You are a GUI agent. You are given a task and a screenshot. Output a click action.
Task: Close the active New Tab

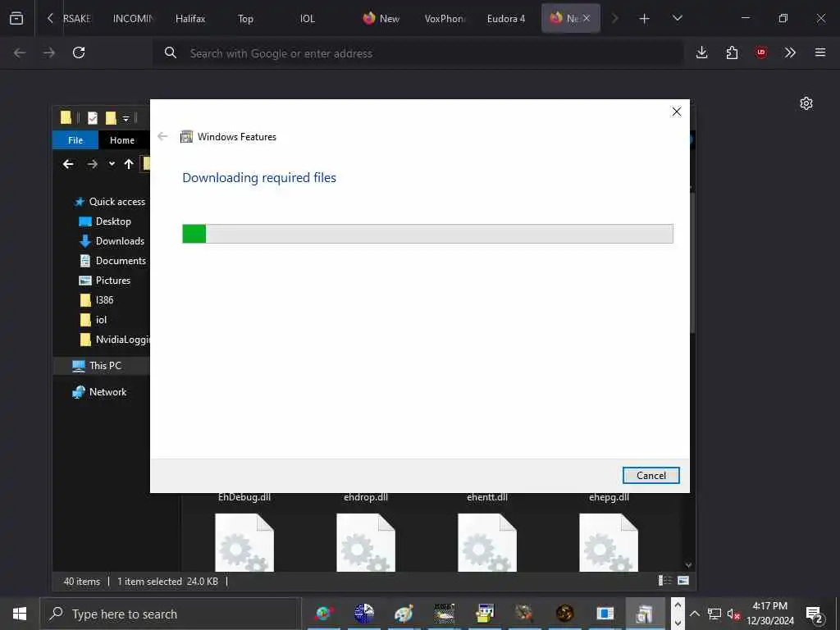pyautogui.click(x=586, y=18)
